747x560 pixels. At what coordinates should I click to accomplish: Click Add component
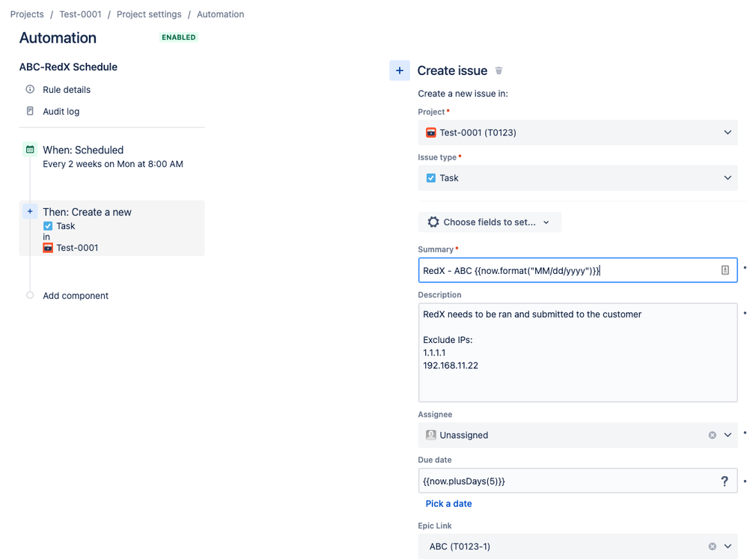[x=76, y=296]
